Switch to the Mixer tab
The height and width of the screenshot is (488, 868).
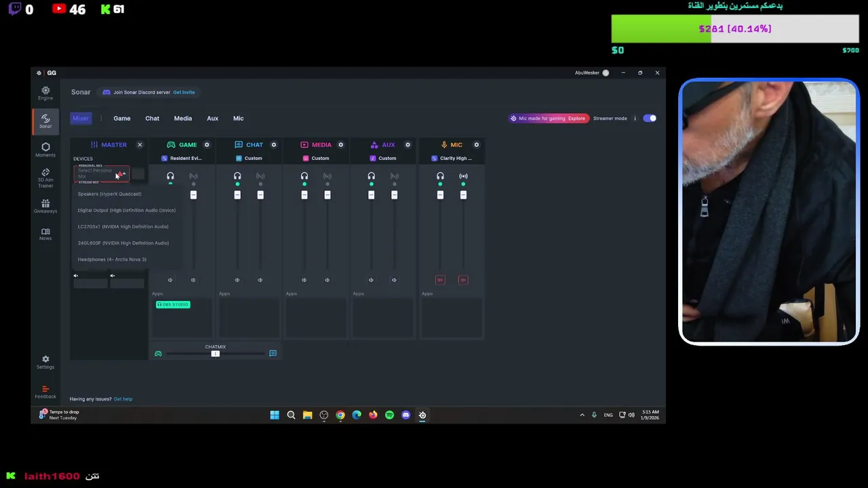click(x=81, y=118)
